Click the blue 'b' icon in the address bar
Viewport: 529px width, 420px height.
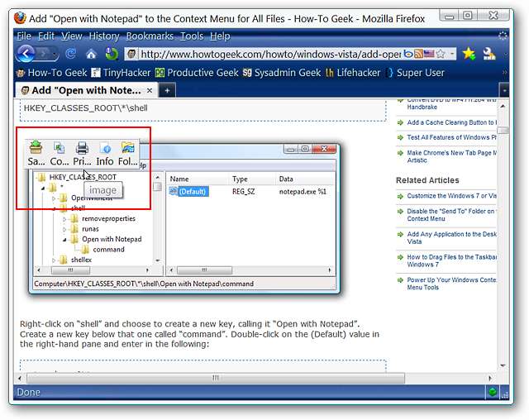click(408, 54)
